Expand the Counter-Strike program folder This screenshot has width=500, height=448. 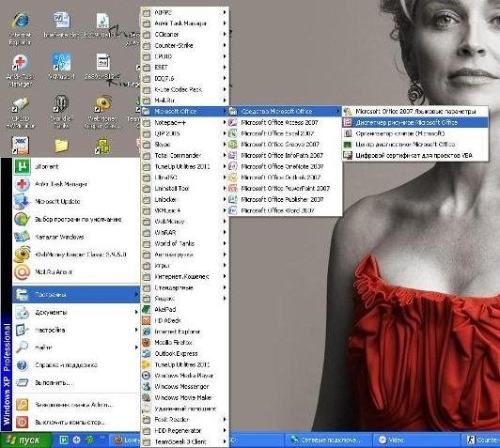tap(184, 45)
